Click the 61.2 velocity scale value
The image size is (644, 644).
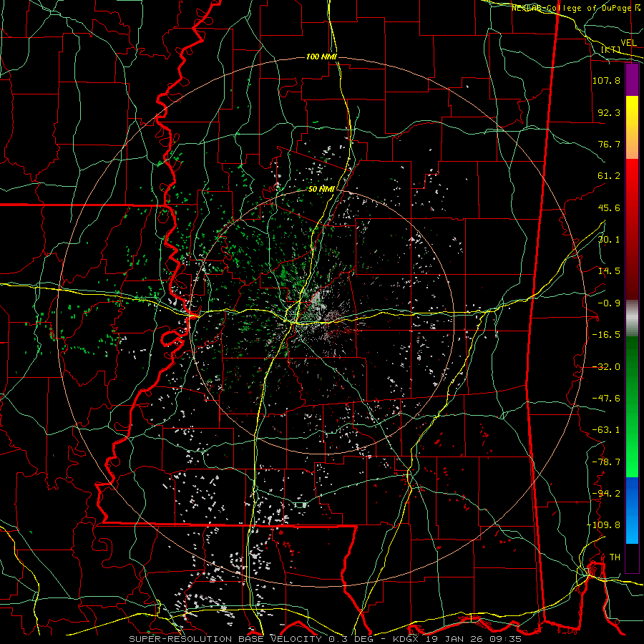tap(609, 176)
